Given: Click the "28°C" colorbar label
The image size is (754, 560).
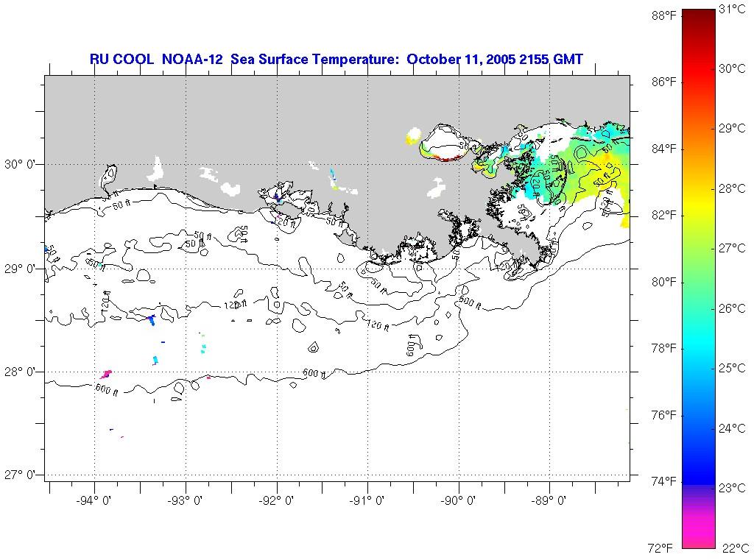Looking at the screenshot, I should (x=732, y=188).
